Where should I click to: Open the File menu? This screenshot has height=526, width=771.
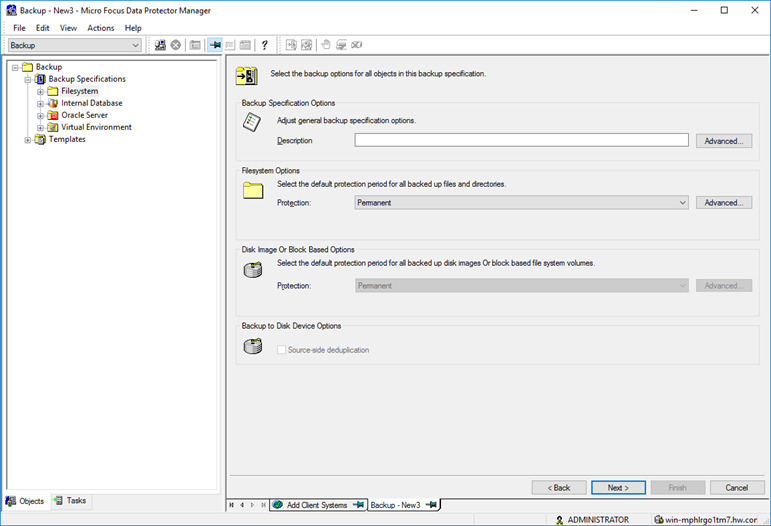click(x=19, y=28)
